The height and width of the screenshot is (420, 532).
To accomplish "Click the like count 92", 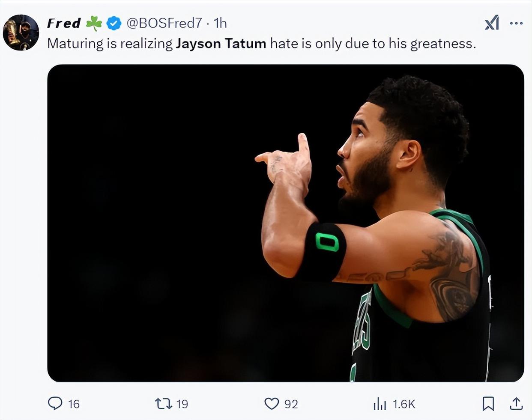I will point(291,404).
